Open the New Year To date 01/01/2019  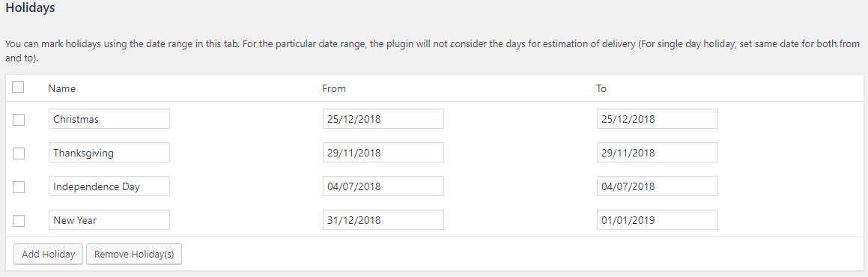point(657,220)
